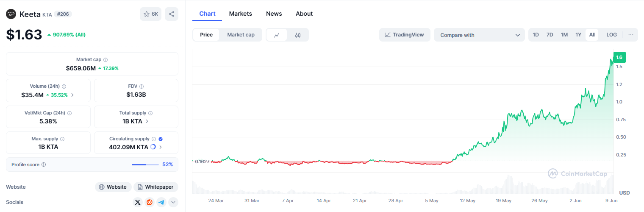Set chart range to 1D

[x=536, y=35]
